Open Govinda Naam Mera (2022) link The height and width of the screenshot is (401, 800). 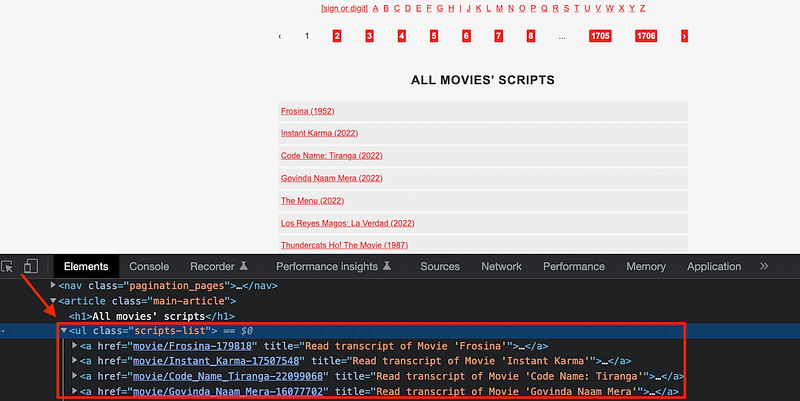click(332, 178)
